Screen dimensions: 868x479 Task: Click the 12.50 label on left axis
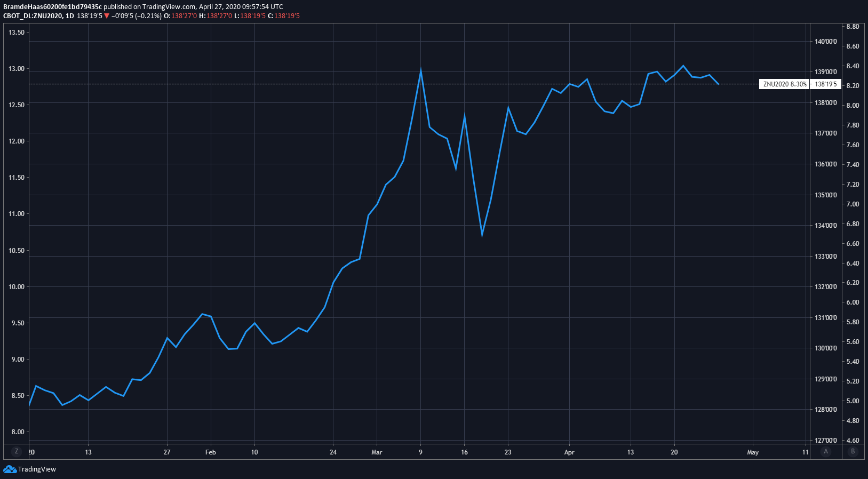tap(17, 105)
